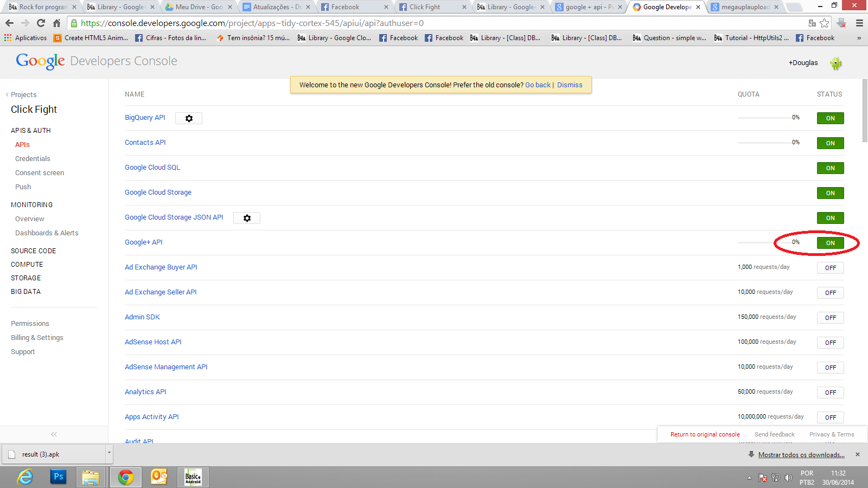Open result (3).apk downloaded file

coord(53,454)
